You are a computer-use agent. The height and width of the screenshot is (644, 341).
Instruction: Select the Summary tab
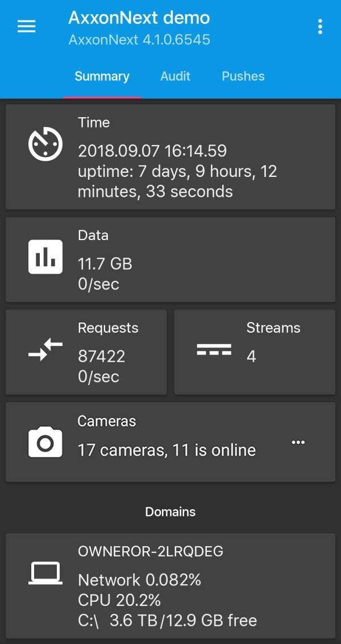(x=102, y=76)
